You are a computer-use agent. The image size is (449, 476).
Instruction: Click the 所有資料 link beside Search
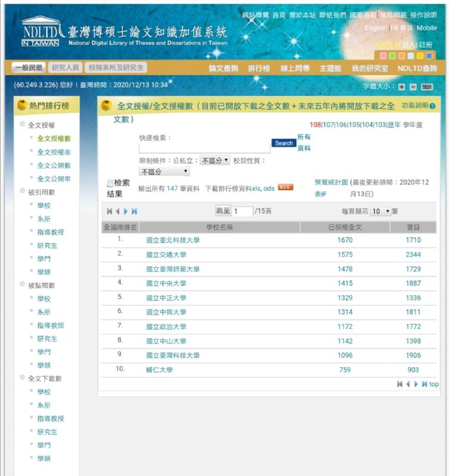pos(304,143)
